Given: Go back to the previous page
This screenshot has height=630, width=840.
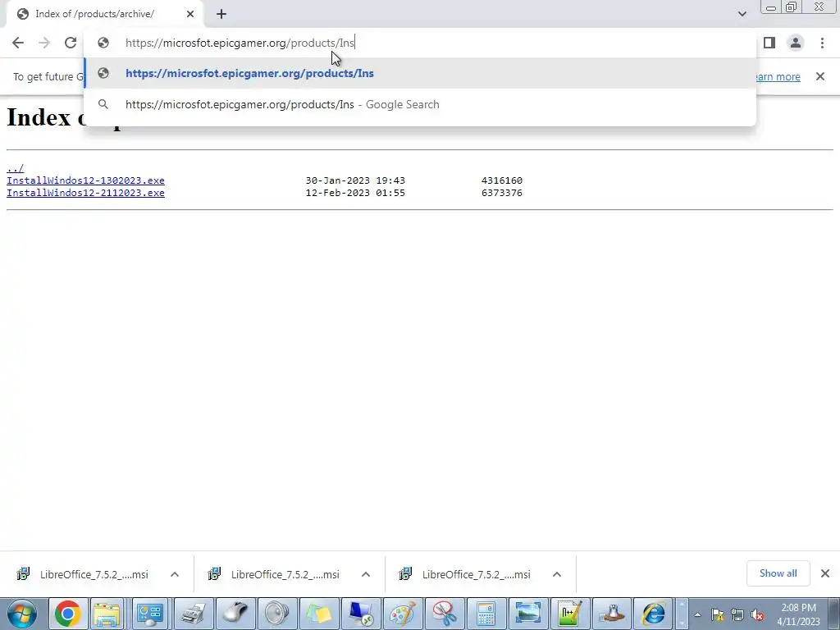Looking at the screenshot, I should click(18, 43).
